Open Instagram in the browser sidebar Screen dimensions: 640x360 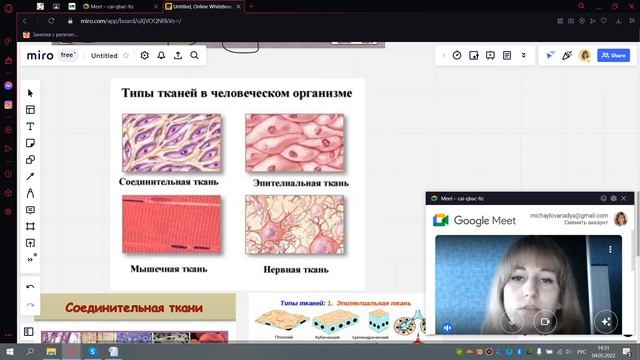click(8, 105)
